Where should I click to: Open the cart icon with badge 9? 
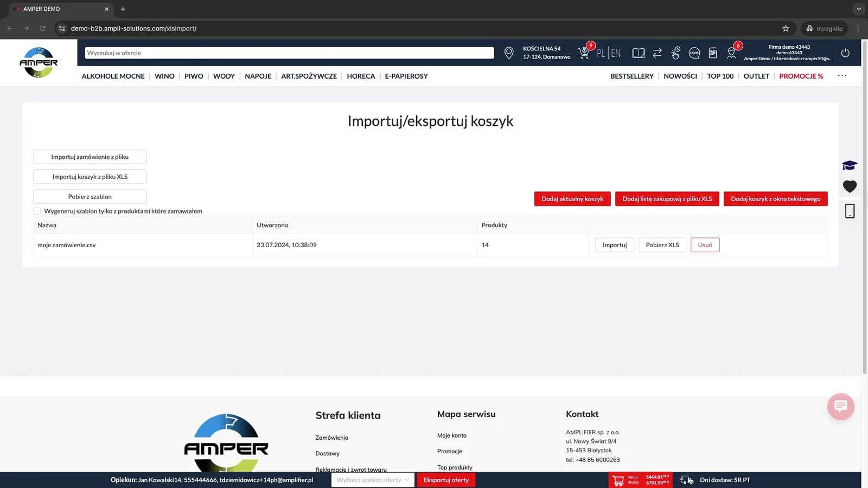coord(585,52)
